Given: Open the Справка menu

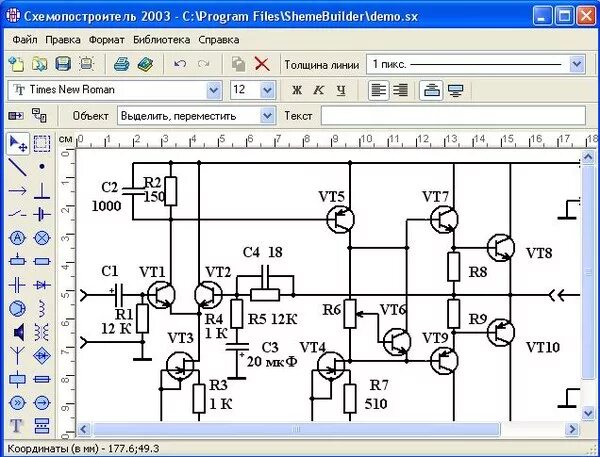Looking at the screenshot, I should pos(219,40).
